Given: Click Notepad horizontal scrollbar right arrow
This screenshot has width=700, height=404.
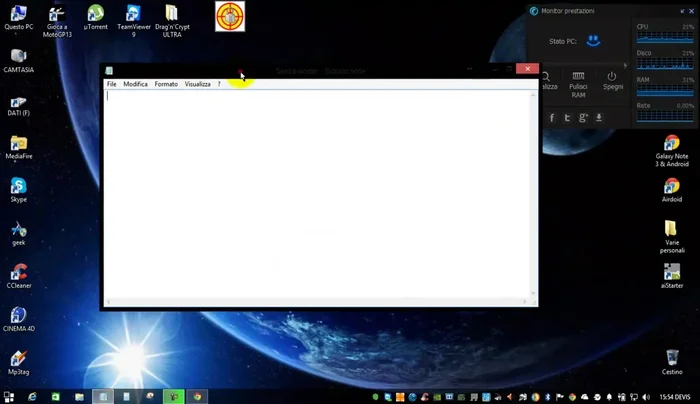Looking at the screenshot, I should tap(525, 302).
